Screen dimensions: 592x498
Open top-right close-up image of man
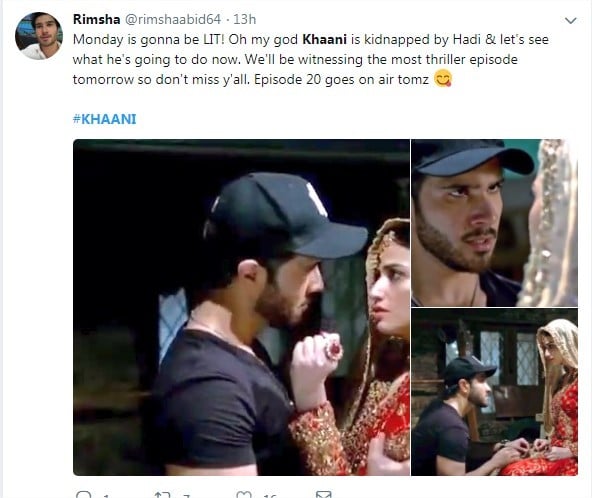pyautogui.click(x=494, y=223)
